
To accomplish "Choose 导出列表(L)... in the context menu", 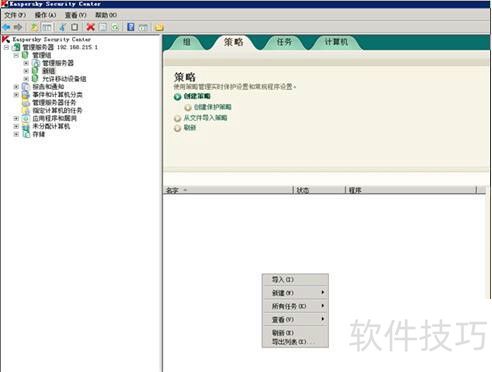I will point(295,342).
